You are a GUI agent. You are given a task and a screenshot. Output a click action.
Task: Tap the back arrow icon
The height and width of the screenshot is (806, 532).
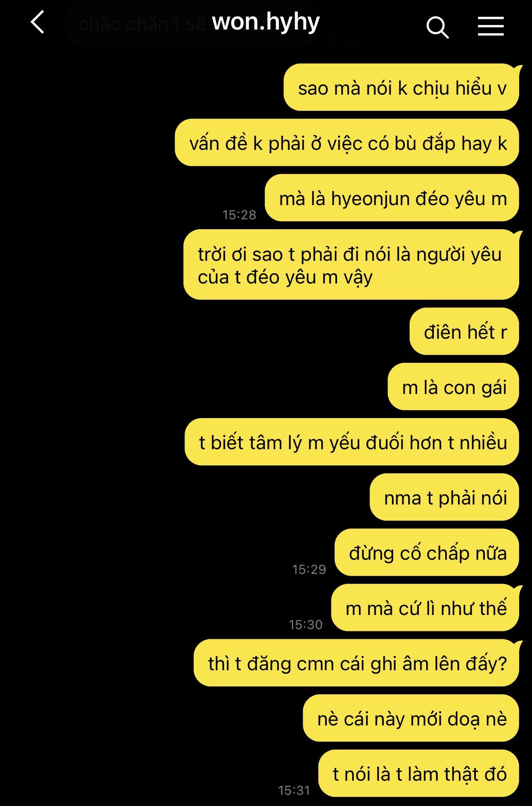[38, 22]
